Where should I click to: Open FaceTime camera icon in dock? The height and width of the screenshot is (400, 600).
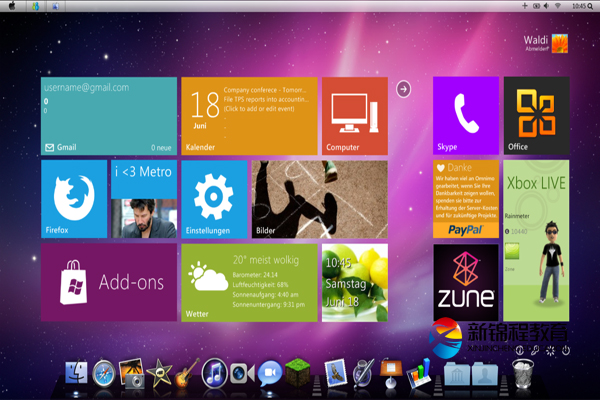[242, 374]
